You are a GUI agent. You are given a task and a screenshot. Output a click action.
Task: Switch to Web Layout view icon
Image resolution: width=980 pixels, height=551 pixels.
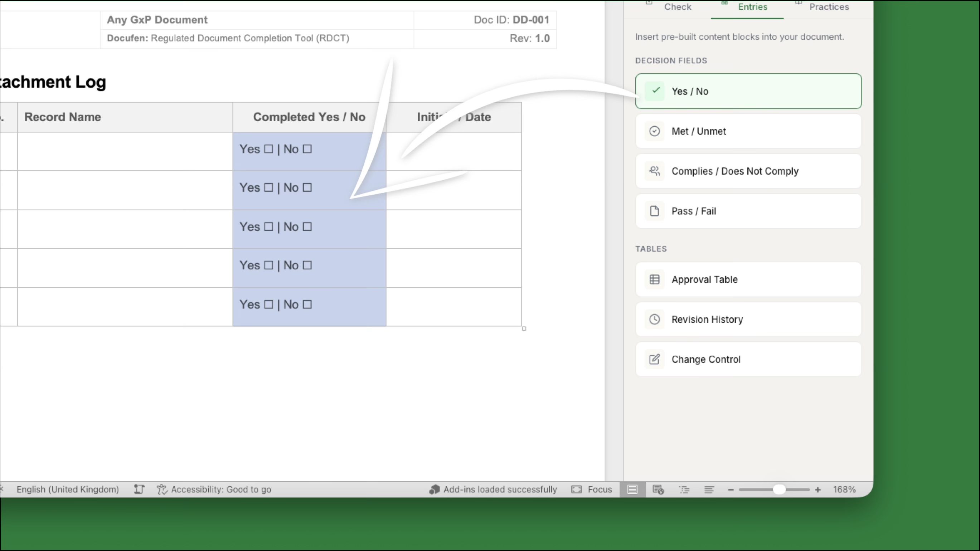click(x=658, y=490)
